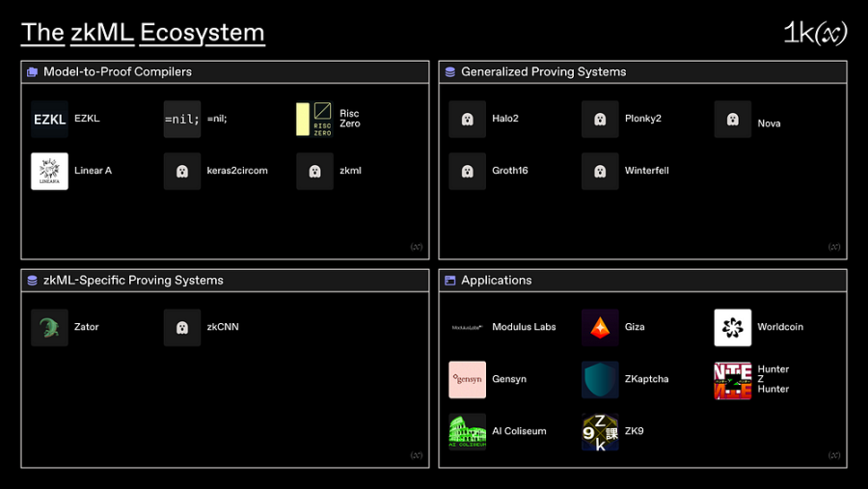Select the Generalized Proving Systems header

[x=543, y=72]
